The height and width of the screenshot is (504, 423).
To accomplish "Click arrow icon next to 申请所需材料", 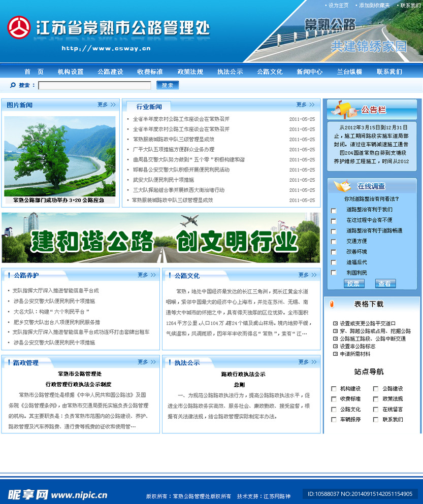I will click(335, 354).
